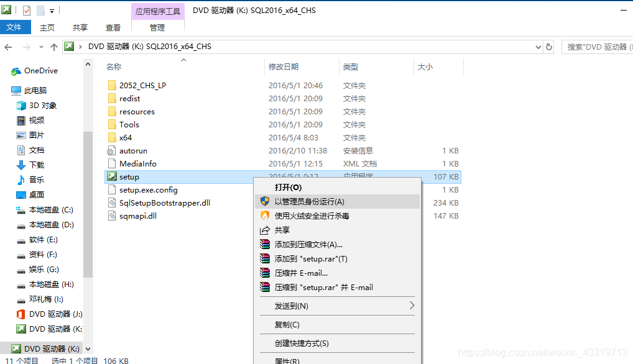Go back with the back arrow
Screen dimensions: 633x364
[8, 47]
